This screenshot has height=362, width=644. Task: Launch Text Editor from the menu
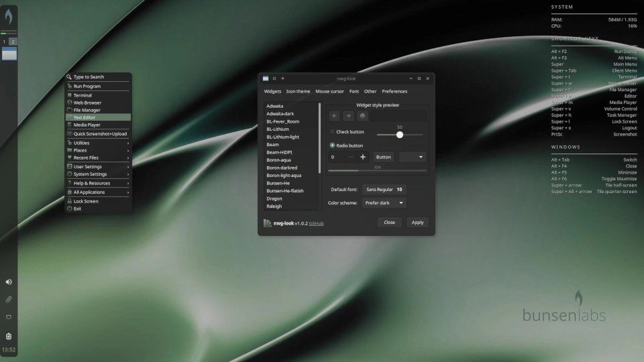pyautogui.click(x=98, y=117)
